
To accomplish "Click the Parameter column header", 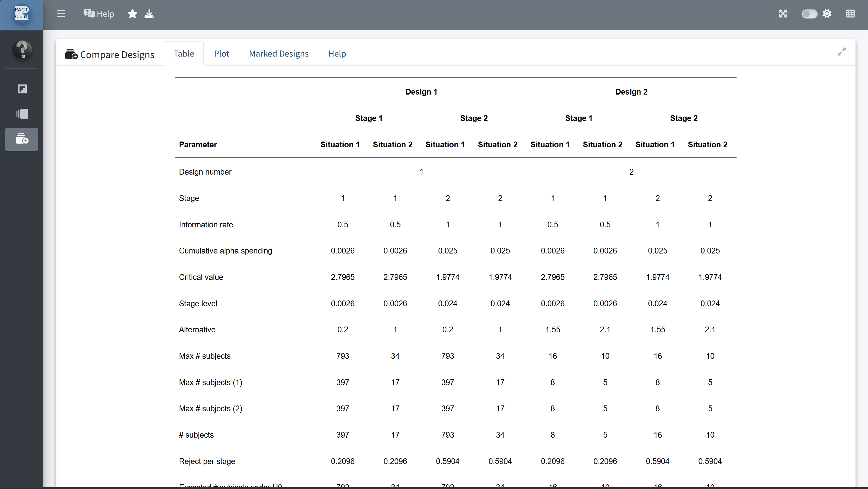I will [198, 144].
